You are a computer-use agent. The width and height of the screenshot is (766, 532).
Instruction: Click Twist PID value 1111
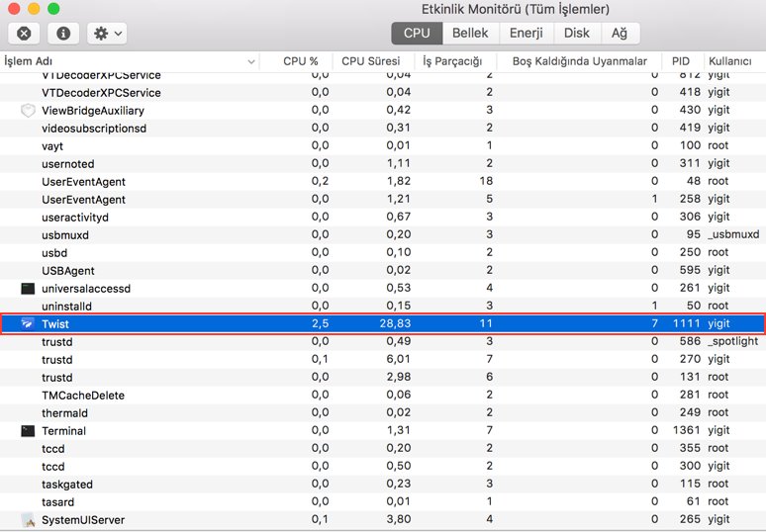tap(687, 323)
